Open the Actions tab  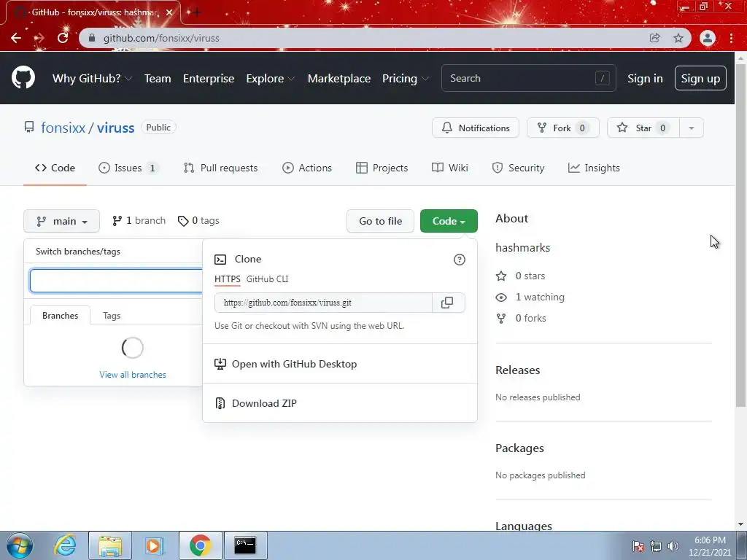pyautogui.click(x=307, y=168)
